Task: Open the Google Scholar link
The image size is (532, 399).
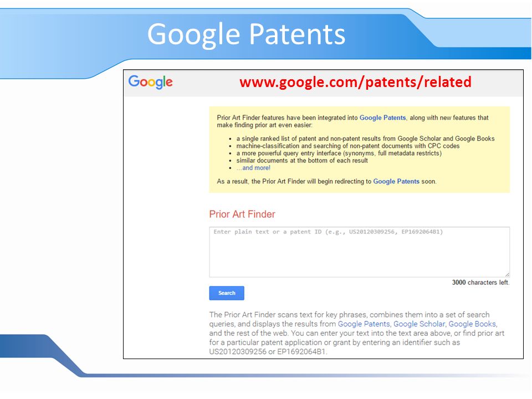Action: [419, 324]
